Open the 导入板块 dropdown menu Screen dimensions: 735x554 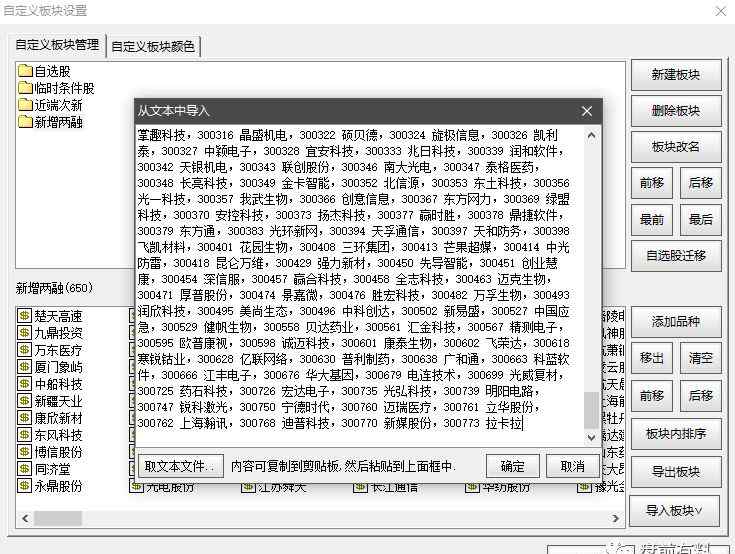[675, 511]
